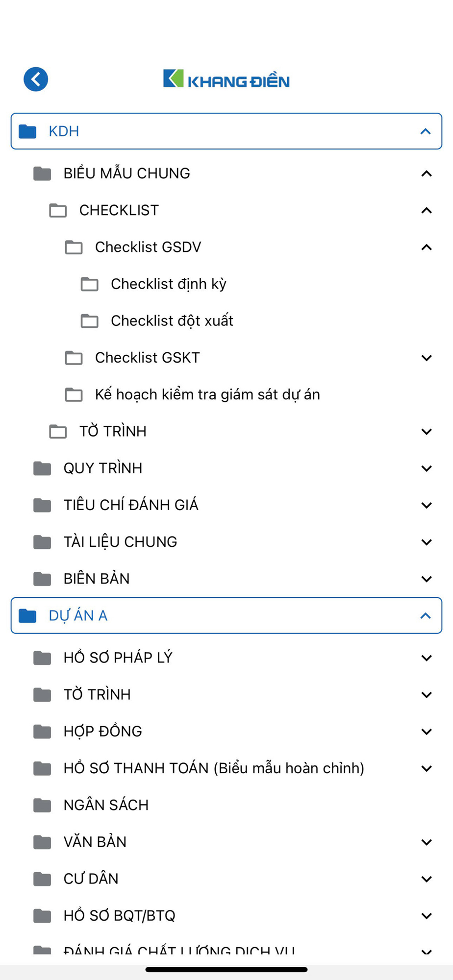This screenshot has height=980, width=453.
Task: Expand the HỢP ĐỒNG folder chevron
Action: click(x=427, y=732)
